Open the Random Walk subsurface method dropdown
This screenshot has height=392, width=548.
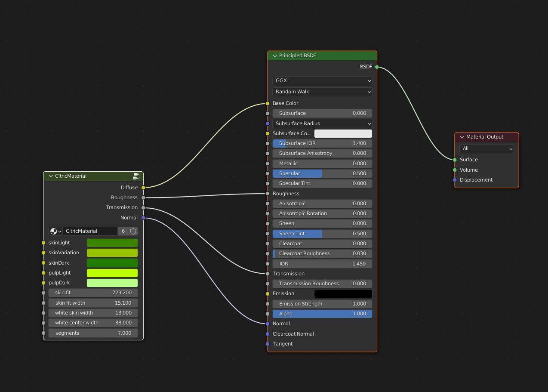pyautogui.click(x=322, y=92)
